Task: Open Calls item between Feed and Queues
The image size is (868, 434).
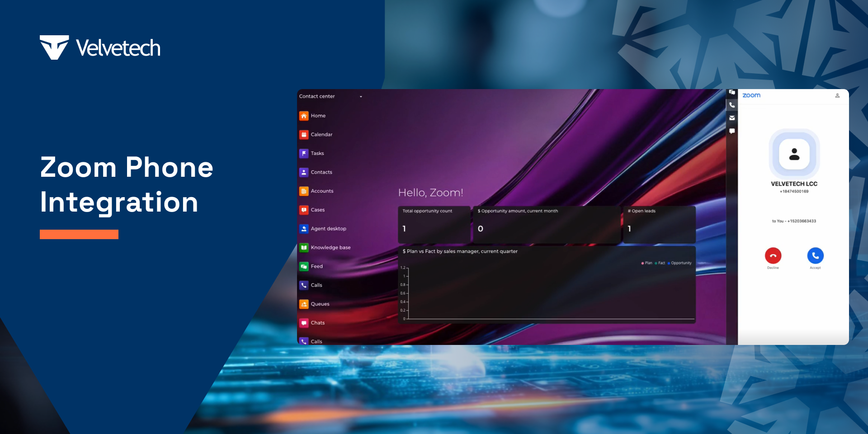Action: [311, 285]
